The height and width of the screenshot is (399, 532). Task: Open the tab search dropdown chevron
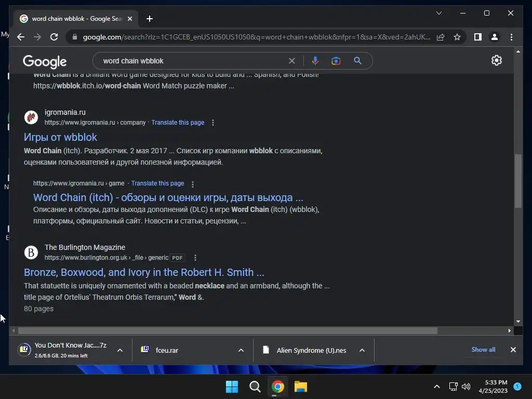(438, 13)
